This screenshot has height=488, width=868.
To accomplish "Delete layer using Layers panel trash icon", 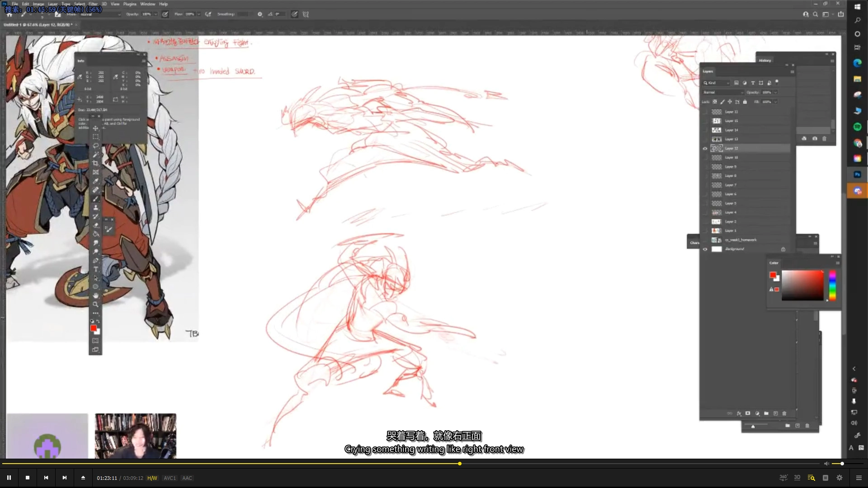I will pos(784,413).
